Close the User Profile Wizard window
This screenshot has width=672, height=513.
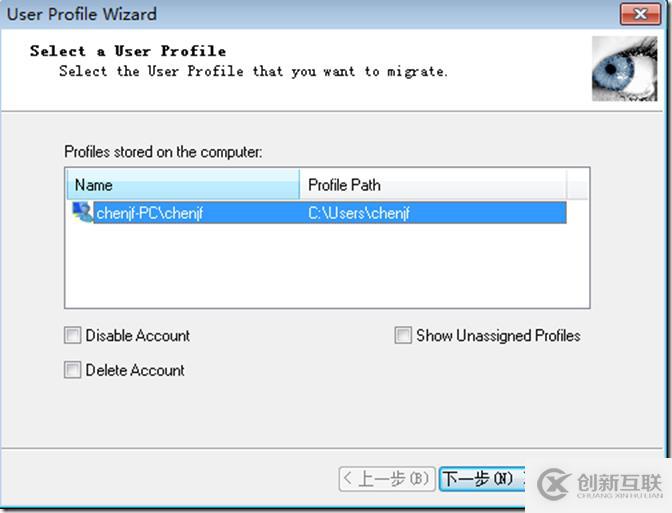[640, 14]
